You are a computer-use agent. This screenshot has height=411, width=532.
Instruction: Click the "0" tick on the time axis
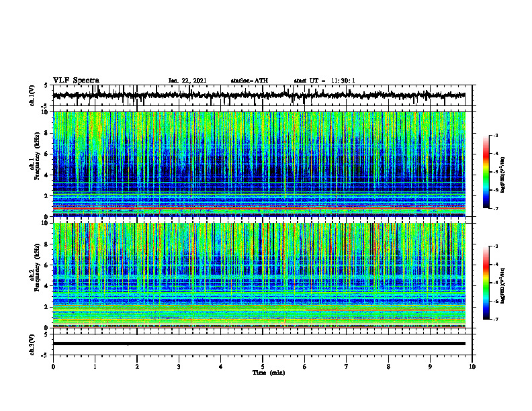pos(53,367)
